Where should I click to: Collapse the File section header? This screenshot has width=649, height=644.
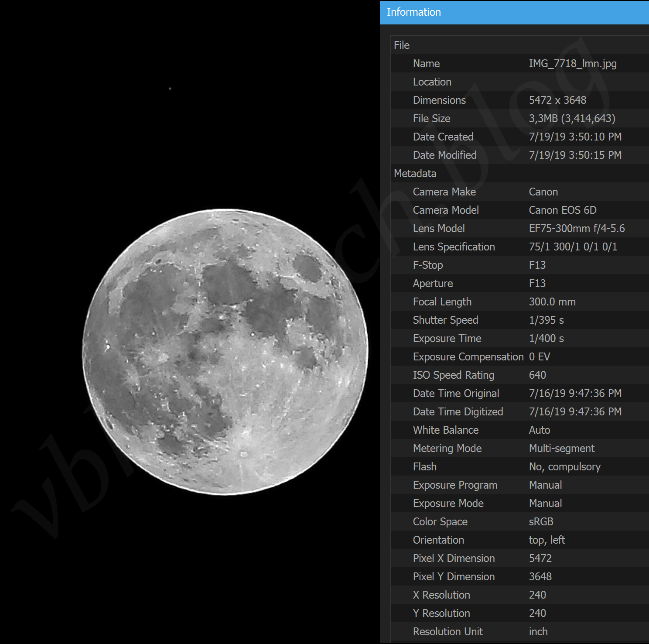coord(402,45)
